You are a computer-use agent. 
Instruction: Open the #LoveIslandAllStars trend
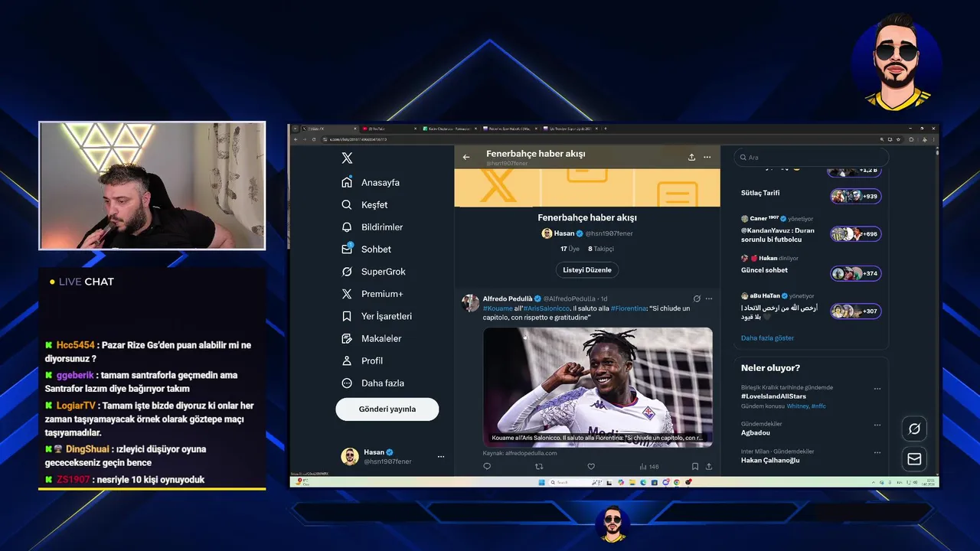pos(773,396)
